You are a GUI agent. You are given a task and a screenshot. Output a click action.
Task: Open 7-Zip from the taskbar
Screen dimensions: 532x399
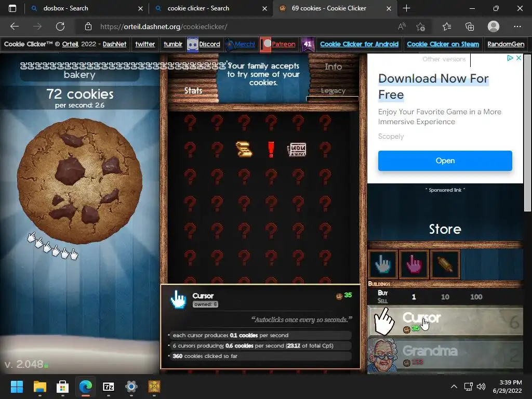(x=108, y=387)
